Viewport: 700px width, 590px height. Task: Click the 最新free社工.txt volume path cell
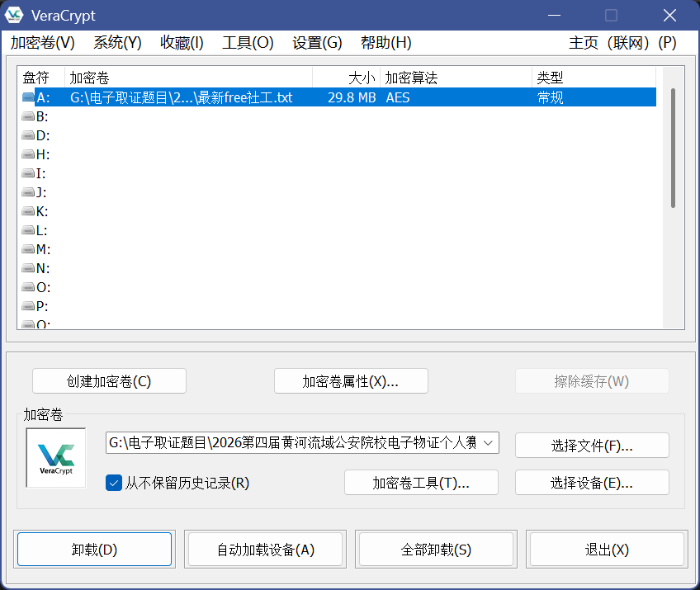[182, 97]
